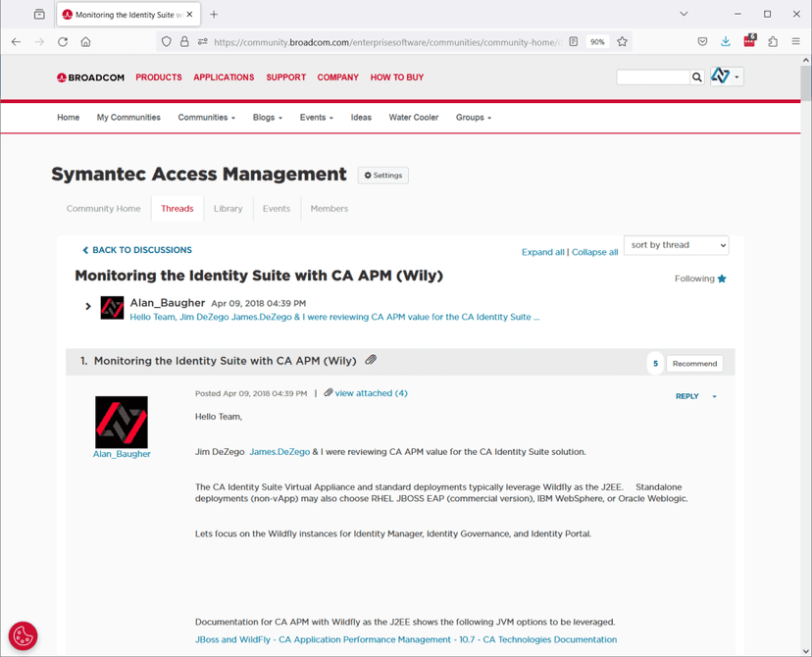
Task: Click into the site search field
Action: (652, 76)
